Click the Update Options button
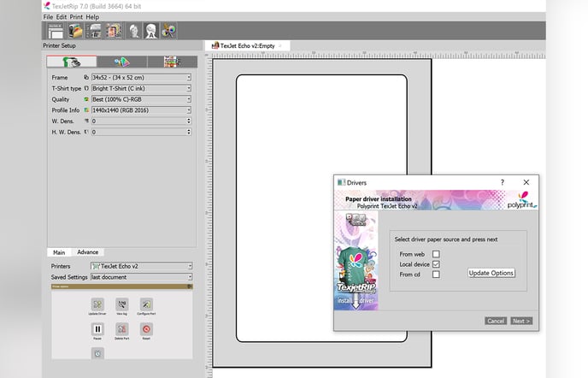Image resolution: width=588 pixels, height=378 pixels. [x=491, y=273]
